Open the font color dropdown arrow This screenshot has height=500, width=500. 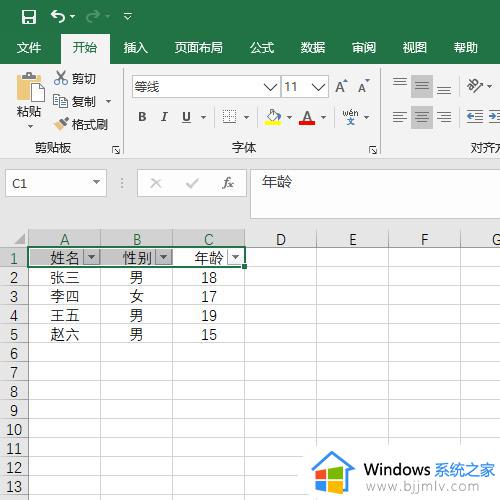[323, 117]
